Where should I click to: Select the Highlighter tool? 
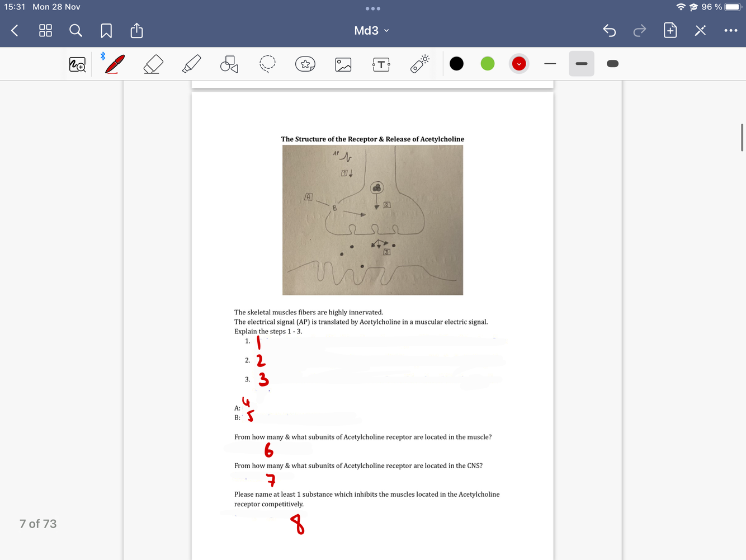pyautogui.click(x=191, y=64)
